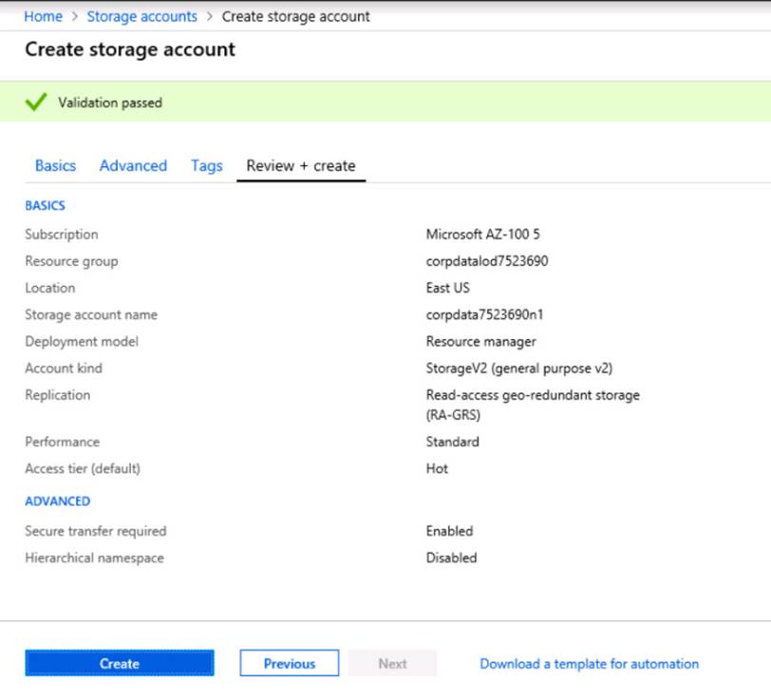Click the greyed-out Next button

(392, 664)
